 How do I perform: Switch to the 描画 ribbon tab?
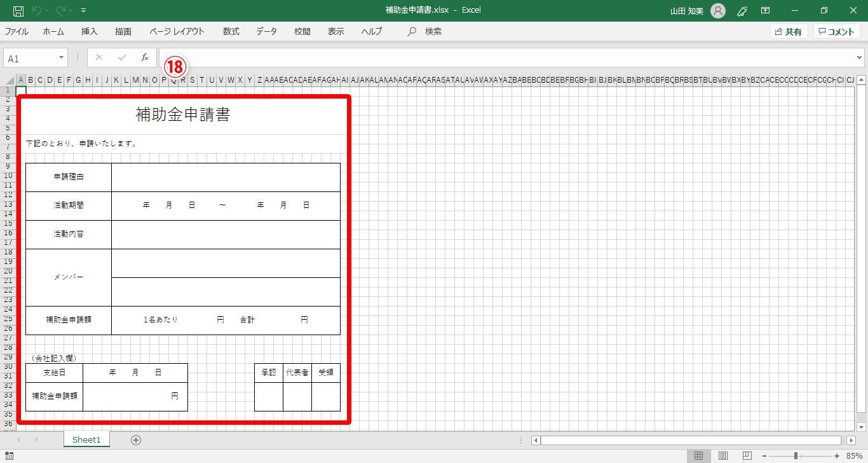point(123,31)
